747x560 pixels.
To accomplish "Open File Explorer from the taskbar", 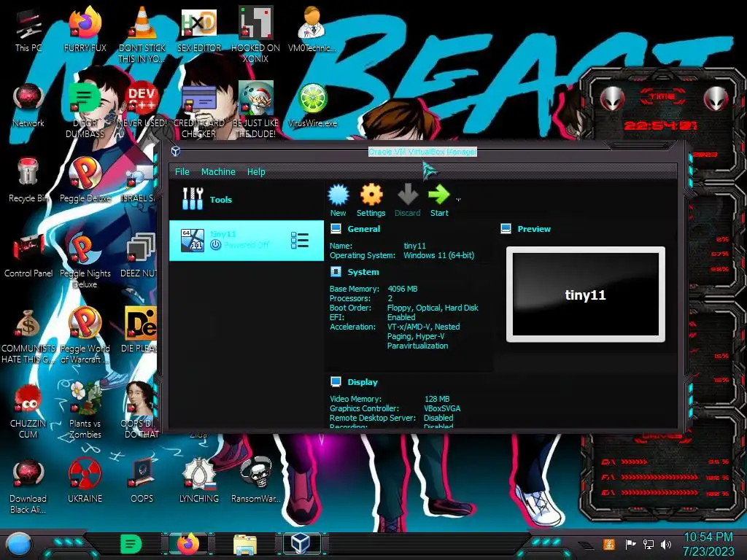I will [245, 544].
